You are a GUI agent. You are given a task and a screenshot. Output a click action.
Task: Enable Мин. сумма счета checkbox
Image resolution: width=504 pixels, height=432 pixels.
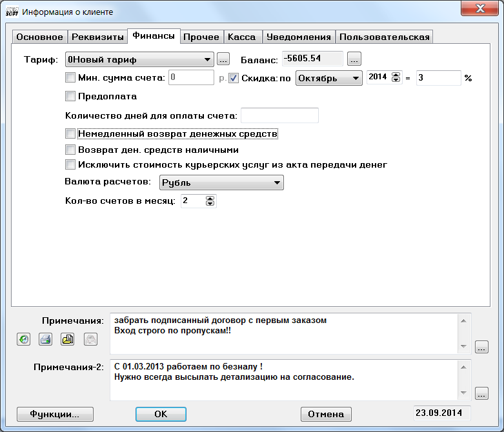[x=70, y=77]
